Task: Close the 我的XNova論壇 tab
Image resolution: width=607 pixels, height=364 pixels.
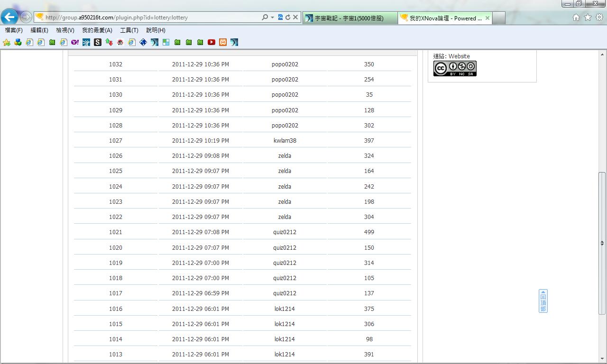Action: pos(487,18)
